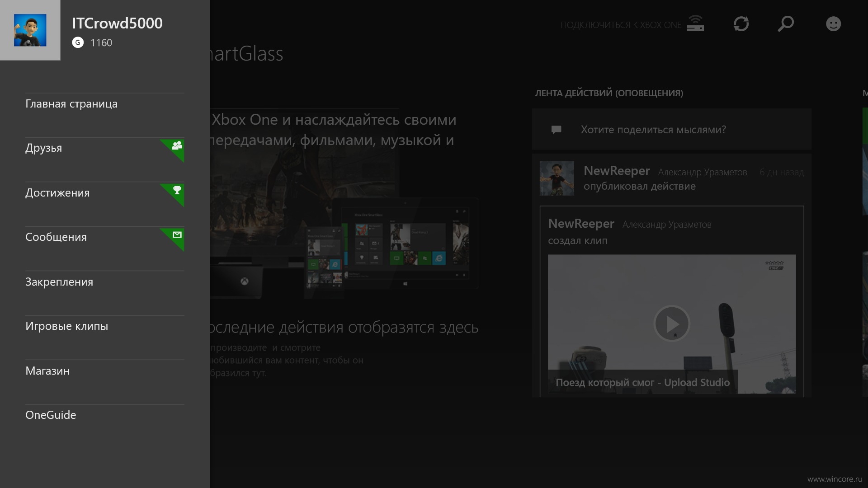
Task: Click Александр Уразметов next to опубликовал действие
Action: coord(702,172)
